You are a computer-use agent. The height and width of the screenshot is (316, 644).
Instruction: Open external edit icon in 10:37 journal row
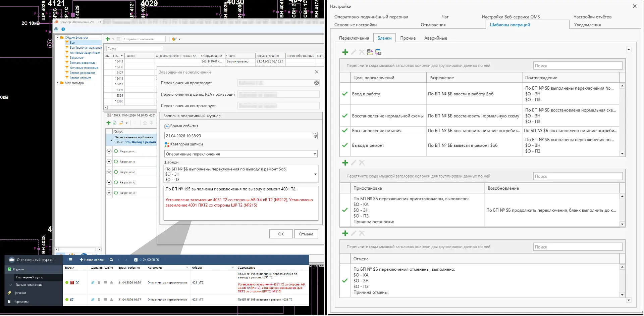click(x=72, y=300)
